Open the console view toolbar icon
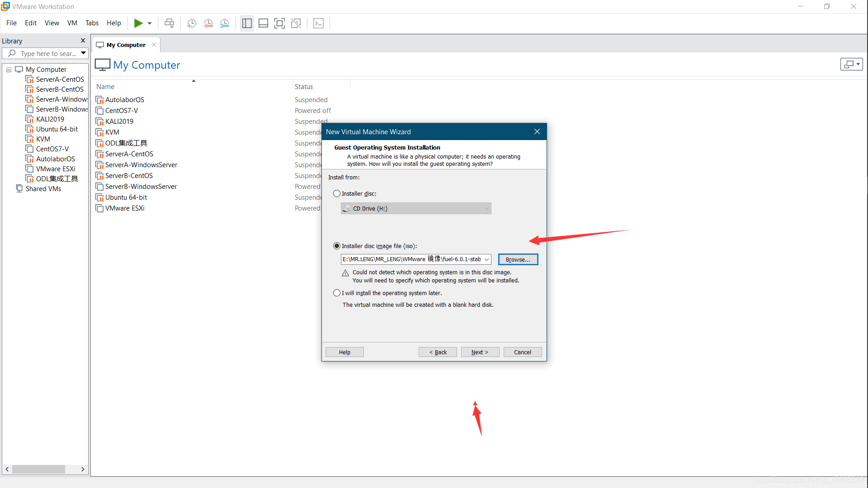Viewport: 868px width, 488px height. pyautogui.click(x=319, y=23)
